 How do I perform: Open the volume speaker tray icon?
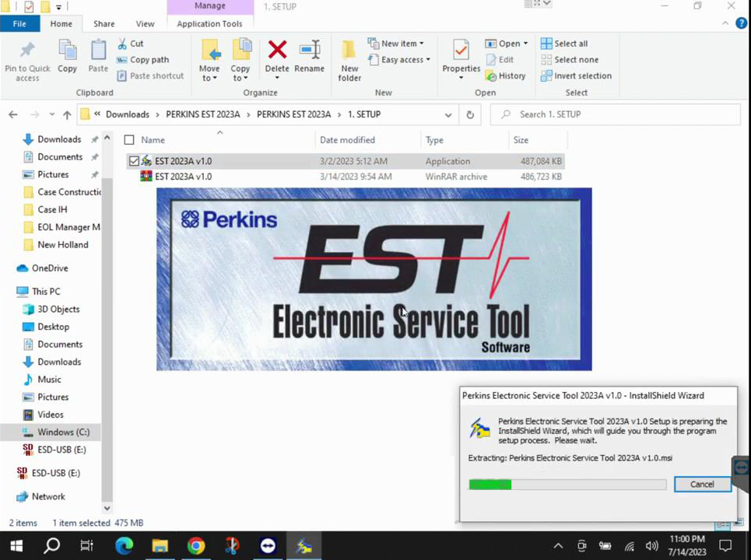tap(651, 546)
